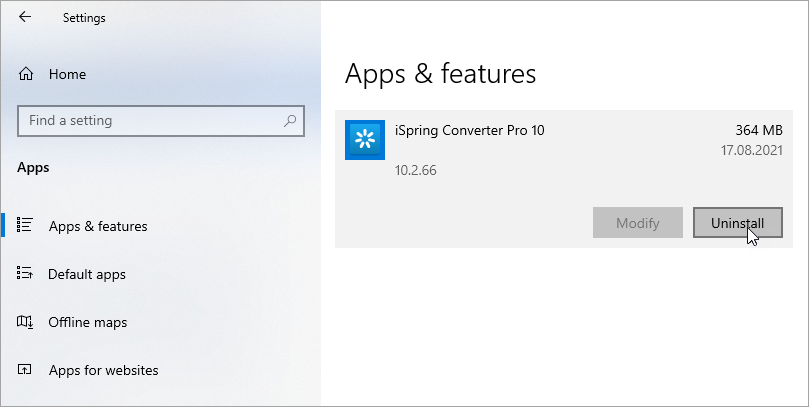Click the Apps for websites icon

[x=25, y=369]
